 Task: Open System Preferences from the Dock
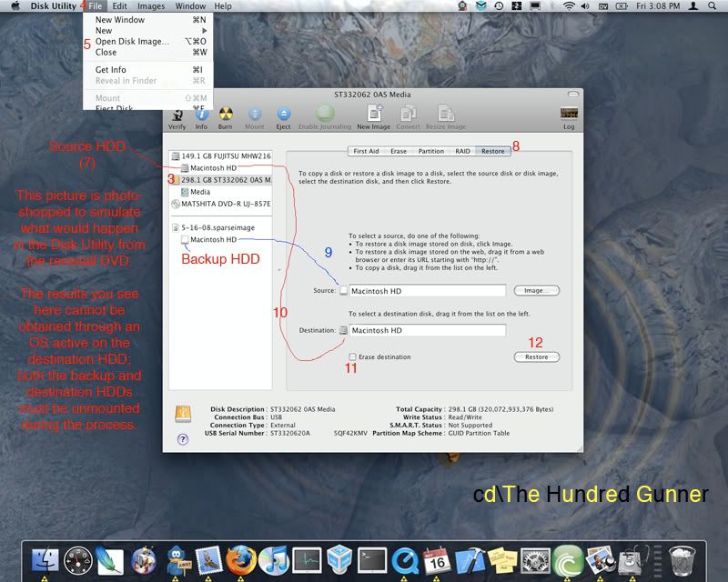[535, 561]
